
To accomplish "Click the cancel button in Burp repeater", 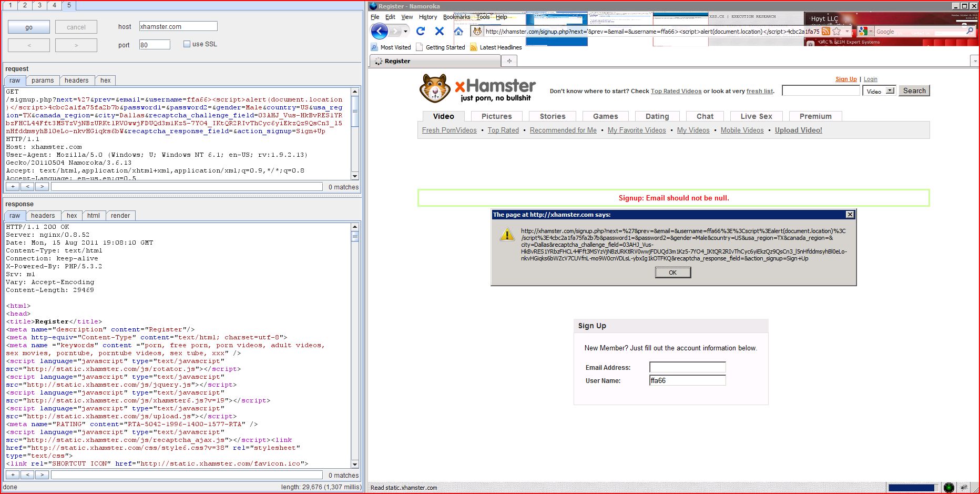I will 76,27.
